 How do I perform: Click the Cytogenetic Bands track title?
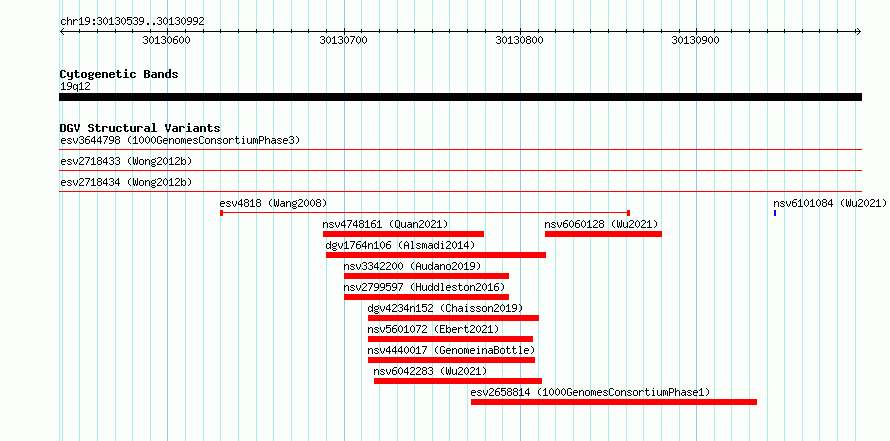click(x=119, y=74)
